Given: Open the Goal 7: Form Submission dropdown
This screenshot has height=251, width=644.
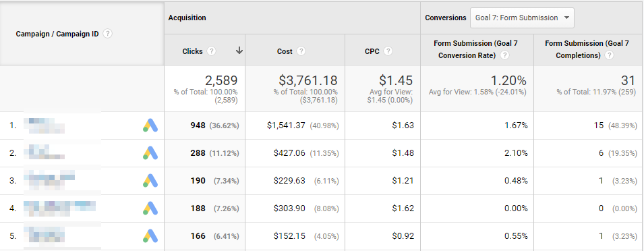Looking at the screenshot, I should pyautogui.click(x=522, y=18).
